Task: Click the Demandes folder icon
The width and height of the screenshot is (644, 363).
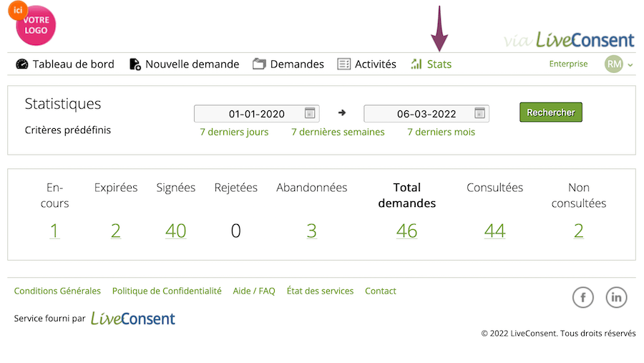Action: coord(259,64)
